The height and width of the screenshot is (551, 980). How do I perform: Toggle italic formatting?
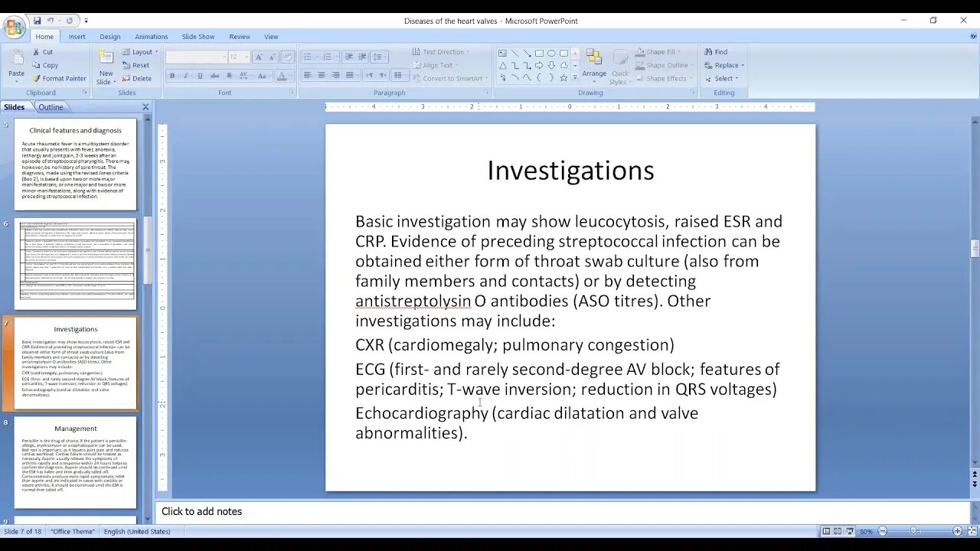(x=186, y=76)
